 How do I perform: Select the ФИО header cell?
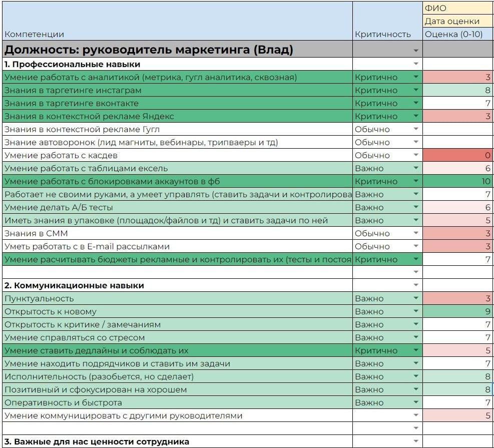(458, 8)
